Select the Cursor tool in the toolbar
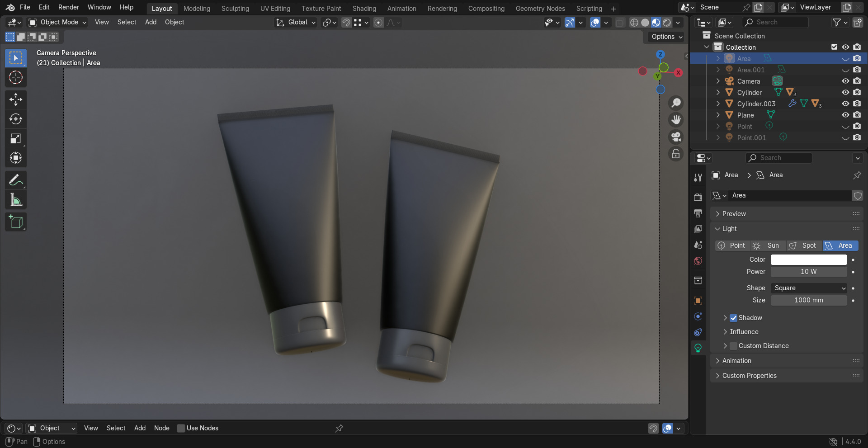The width and height of the screenshot is (868, 448). (16, 78)
